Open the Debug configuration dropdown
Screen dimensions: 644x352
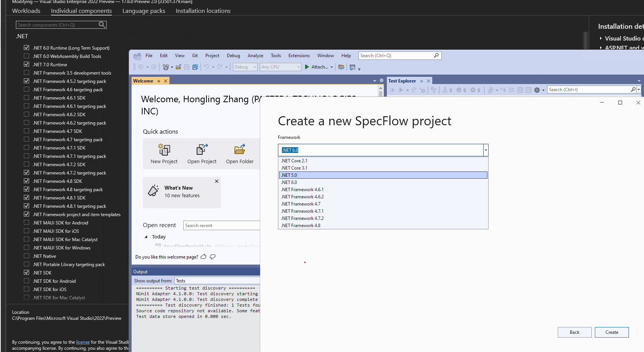(x=255, y=67)
